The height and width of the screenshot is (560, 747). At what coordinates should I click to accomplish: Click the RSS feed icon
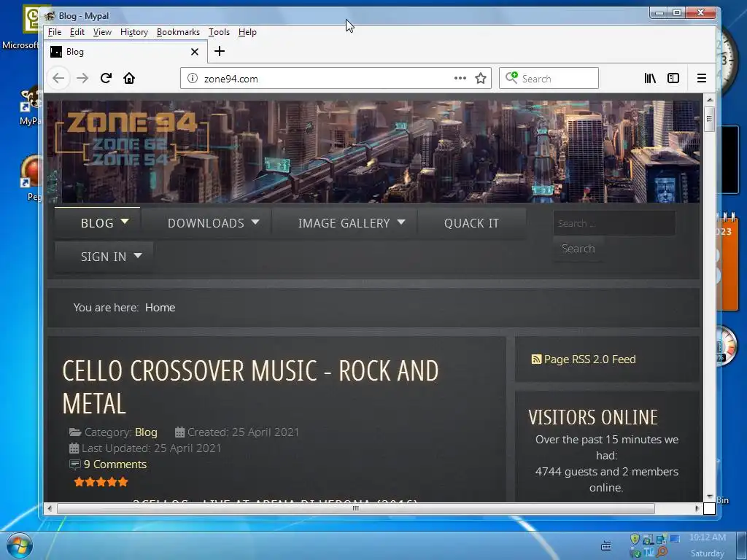point(536,359)
